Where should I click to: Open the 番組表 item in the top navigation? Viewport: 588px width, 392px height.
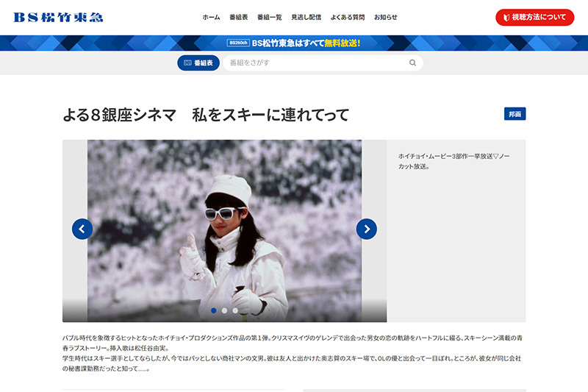238,17
